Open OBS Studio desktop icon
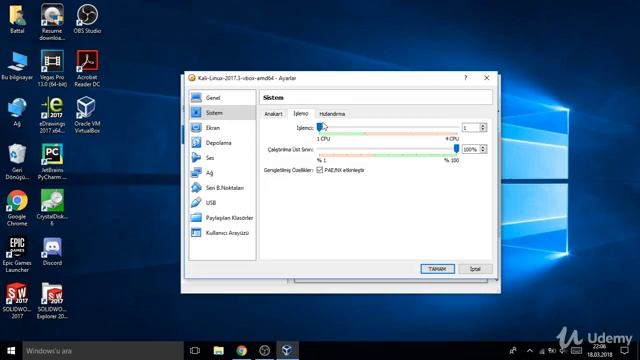Image resolution: width=640 pixels, height=360 pixels. [x=87, y=19]
